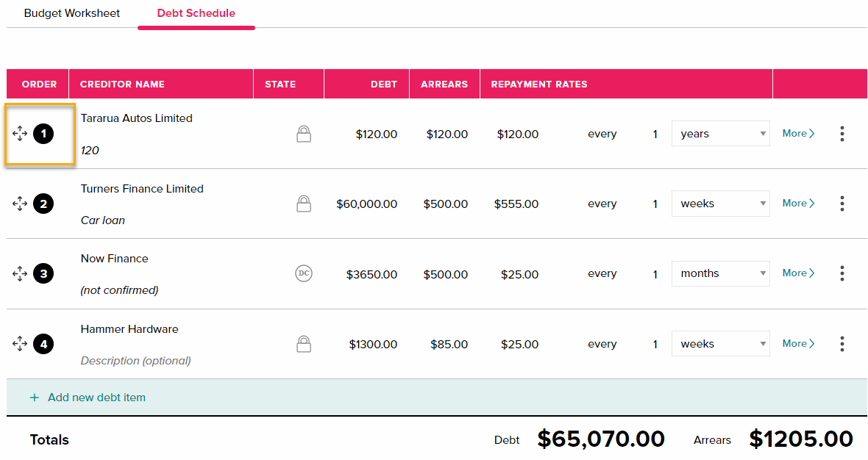Screen dimensions: 868x460
Task: Open the years frequency dropdown for Tararua Autos
Action: point(721,133)
